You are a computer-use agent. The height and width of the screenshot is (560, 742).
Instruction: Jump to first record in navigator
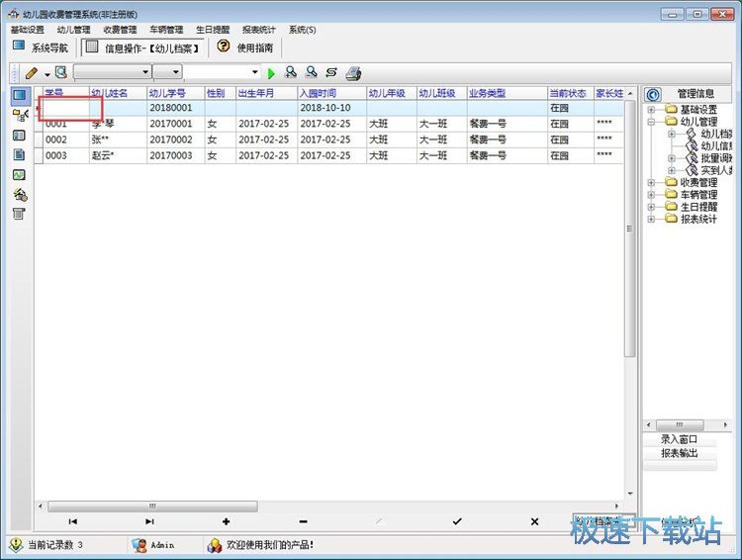[72, 521]
